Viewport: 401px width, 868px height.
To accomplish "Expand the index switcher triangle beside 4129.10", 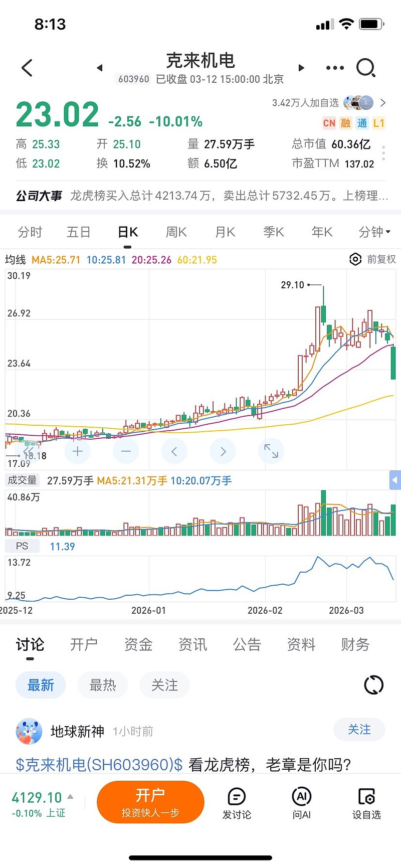I will point(70,796).
